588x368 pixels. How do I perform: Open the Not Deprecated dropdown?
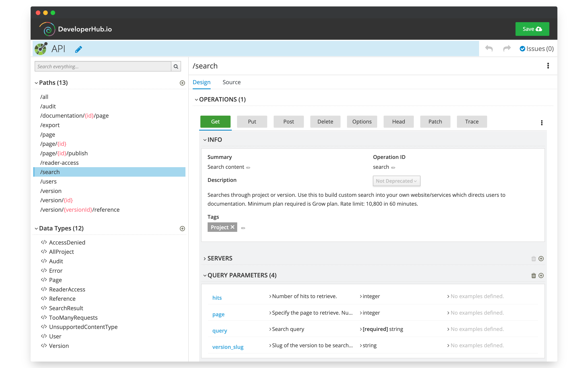point(396,181)
